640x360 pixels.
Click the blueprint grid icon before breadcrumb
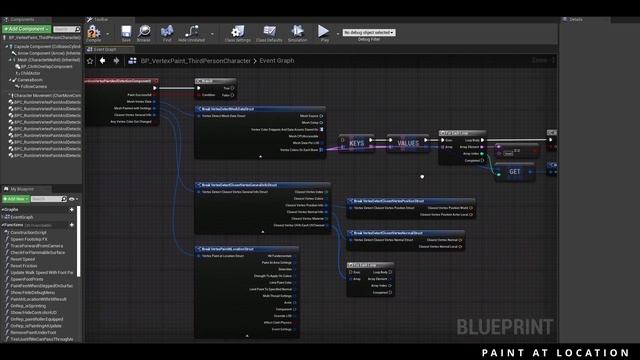point(132,61)
